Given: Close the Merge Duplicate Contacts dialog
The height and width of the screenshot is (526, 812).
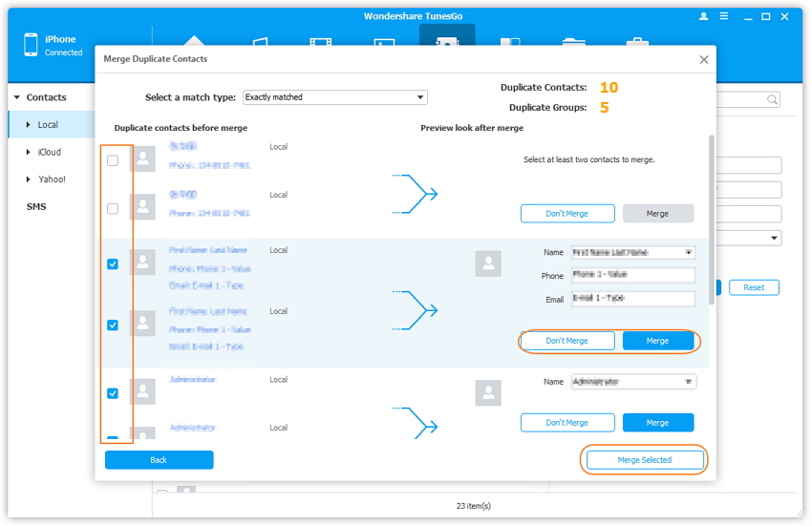Looking at the screenshot, I should pos(704,59).
